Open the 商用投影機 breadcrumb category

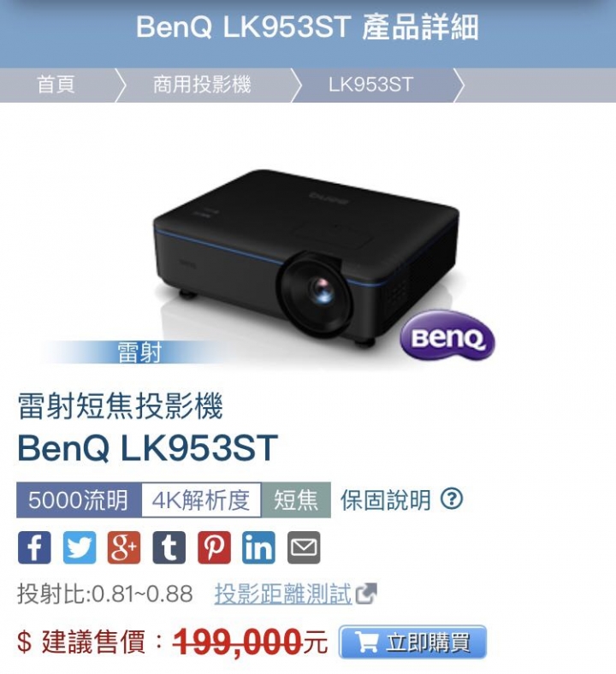click(x=202, y=84)
